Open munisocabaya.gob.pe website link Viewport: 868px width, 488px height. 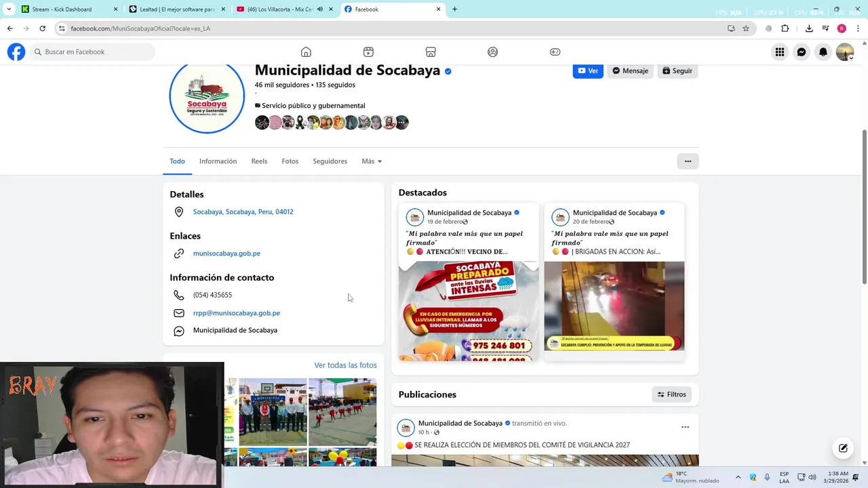click(x=226, y=253)
